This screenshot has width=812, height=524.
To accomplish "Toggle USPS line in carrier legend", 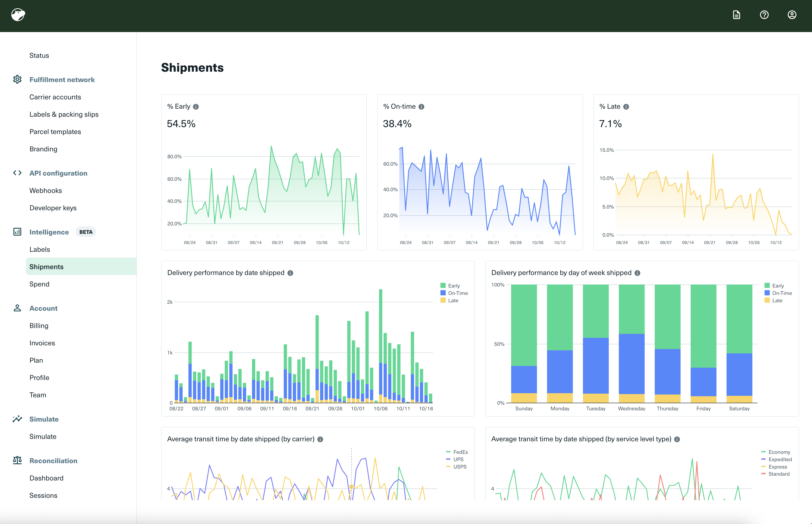I will (460, 467).
